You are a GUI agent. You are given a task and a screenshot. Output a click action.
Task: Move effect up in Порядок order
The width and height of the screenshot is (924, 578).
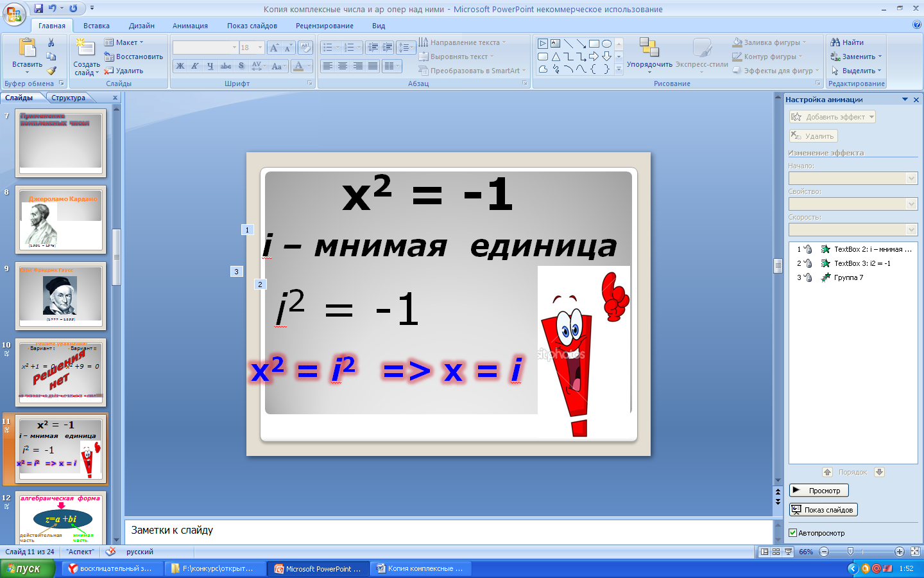pos(827,472)
